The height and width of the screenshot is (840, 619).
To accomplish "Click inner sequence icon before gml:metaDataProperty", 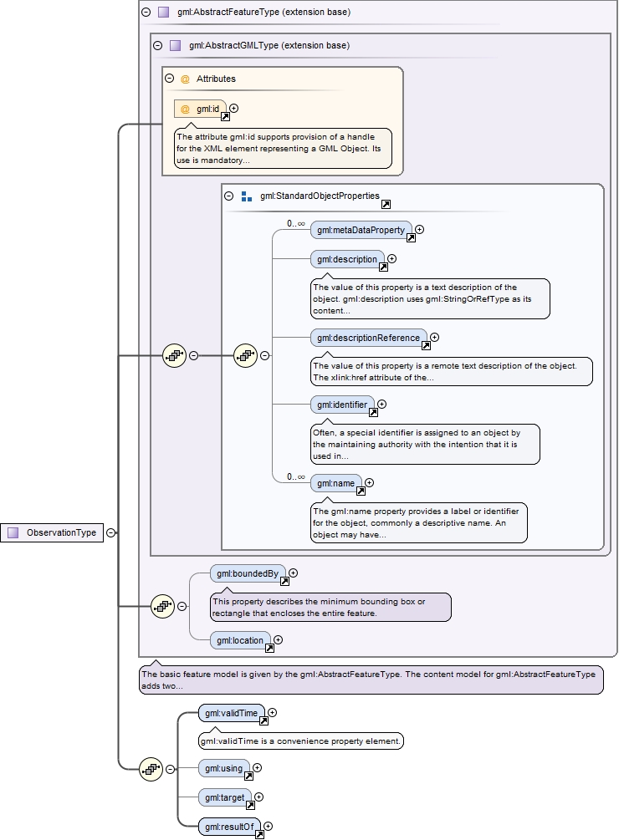I will (x=245, y=355).
